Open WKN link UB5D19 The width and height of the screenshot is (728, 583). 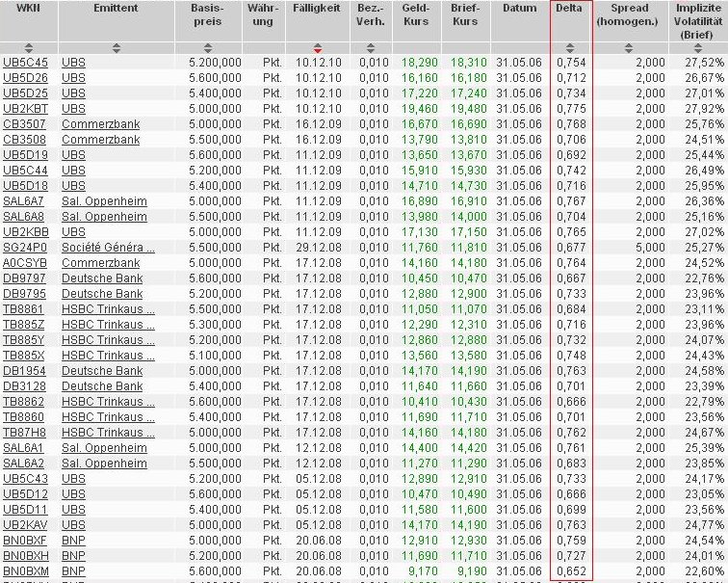point(25,155)
